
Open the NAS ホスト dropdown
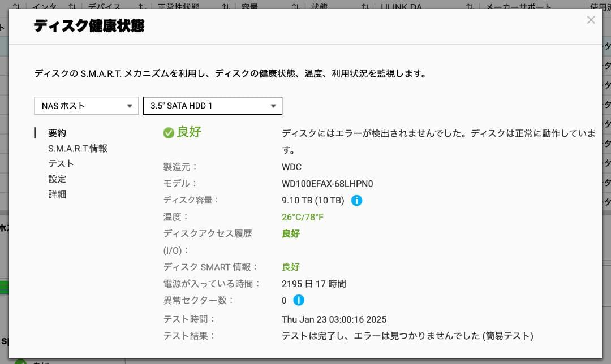[x=86, y=106]
